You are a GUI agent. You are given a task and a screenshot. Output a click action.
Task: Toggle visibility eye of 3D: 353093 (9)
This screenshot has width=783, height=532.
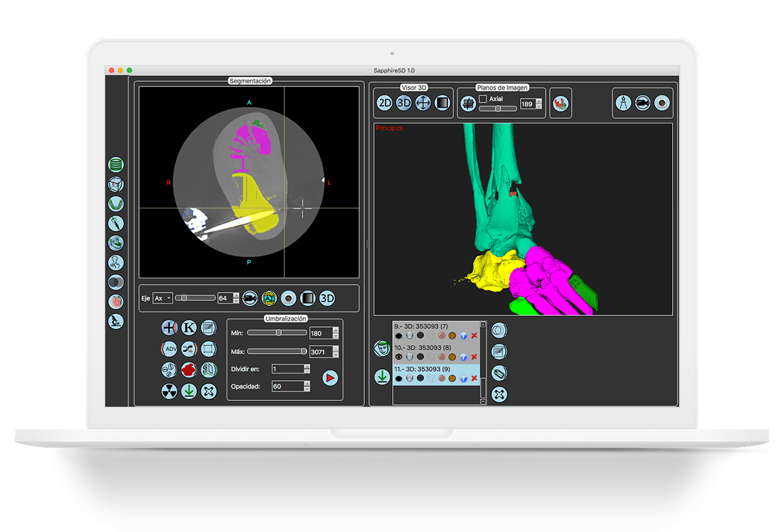click(399, 378)
